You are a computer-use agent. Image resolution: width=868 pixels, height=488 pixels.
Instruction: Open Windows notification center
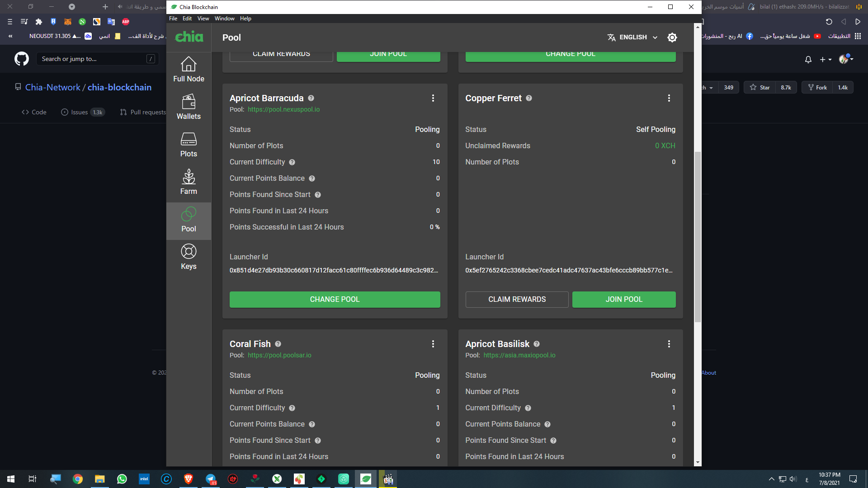click(x=853, y=479)
